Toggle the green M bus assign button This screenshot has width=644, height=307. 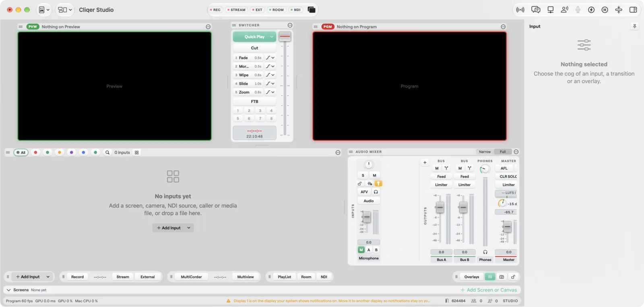tap(361, 250)
